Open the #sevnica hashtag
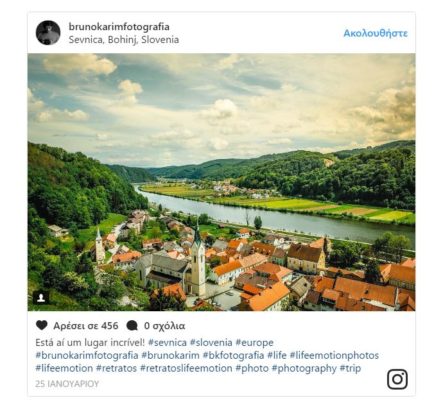This screenshot has width=434, height=412. (167, 342)
